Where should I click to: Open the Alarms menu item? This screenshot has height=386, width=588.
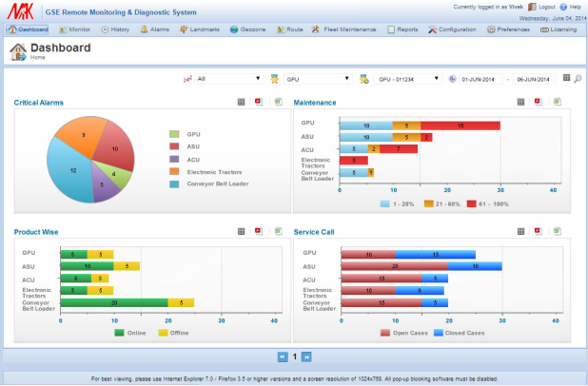[155, 29]
